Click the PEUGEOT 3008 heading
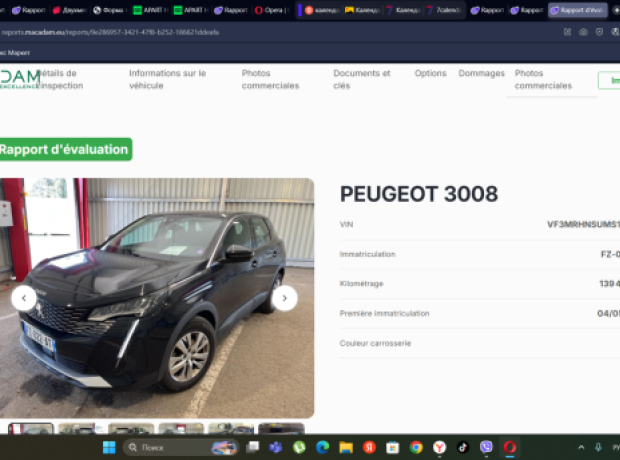Viewport: 620px width, 460px height. click(419, 194)
